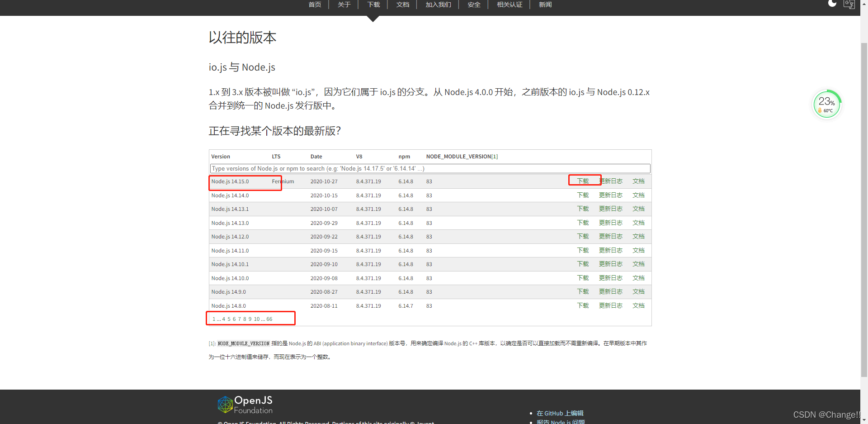Screen dimensions: 868x424
Task: Open the 安全 nav item
Action: click(x=474, y=5)
